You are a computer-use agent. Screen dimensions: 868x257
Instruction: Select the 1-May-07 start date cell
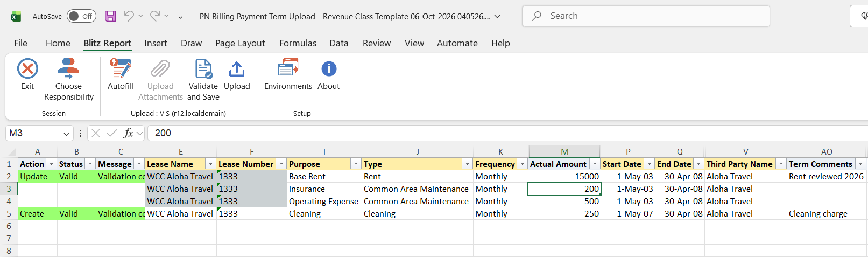tap(628, 214)
